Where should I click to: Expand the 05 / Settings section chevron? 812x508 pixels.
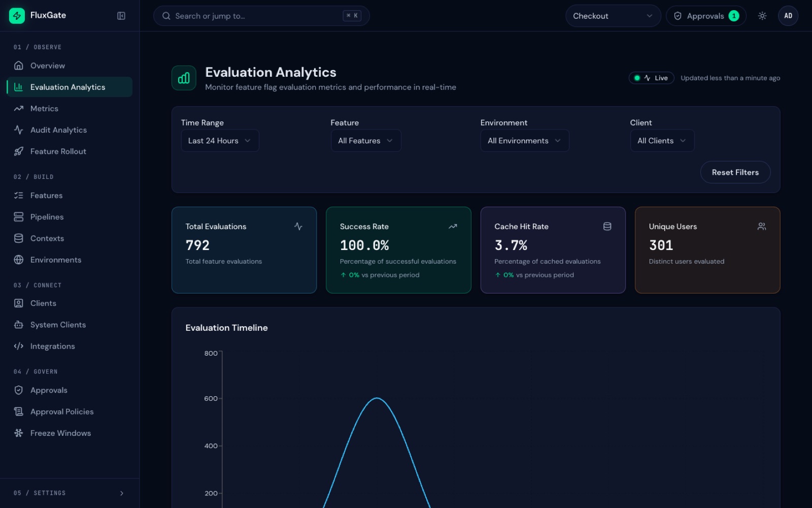[122, 493]
